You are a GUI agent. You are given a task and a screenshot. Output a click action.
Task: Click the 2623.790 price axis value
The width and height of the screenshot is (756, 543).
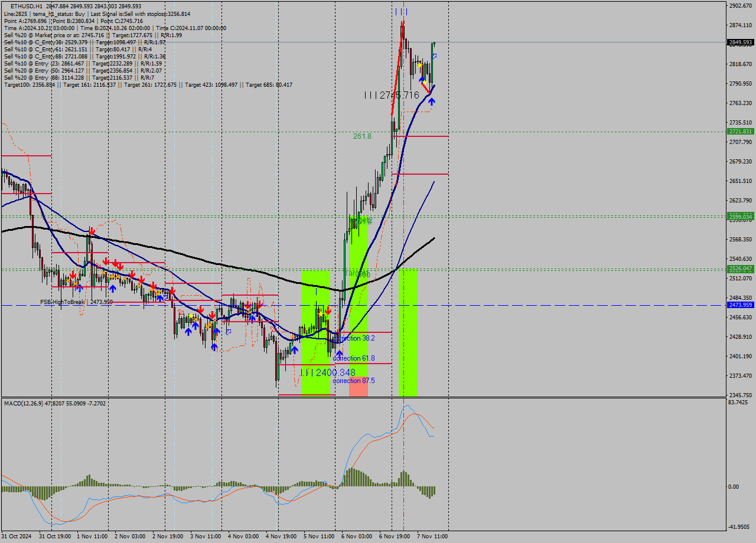[x=740, y=201]
